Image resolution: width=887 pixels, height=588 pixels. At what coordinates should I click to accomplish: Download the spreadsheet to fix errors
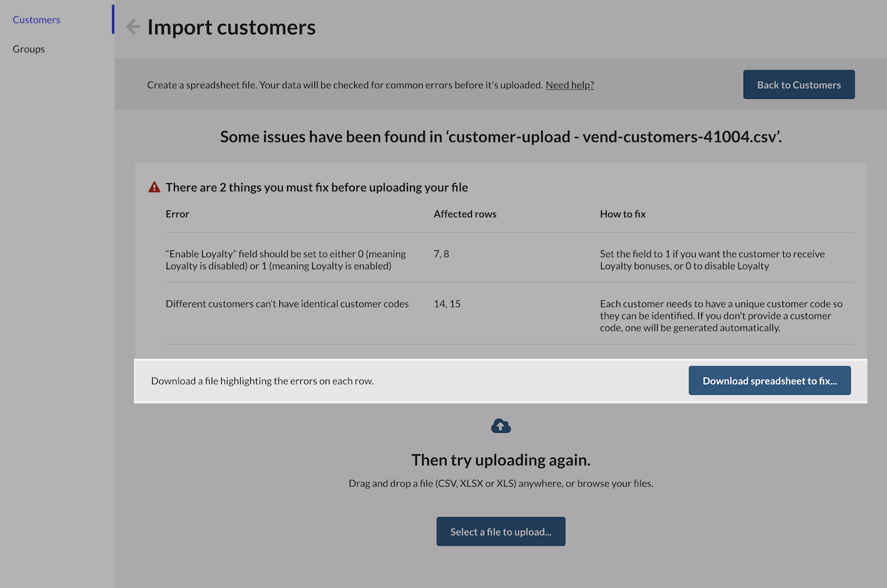(769, 381)
